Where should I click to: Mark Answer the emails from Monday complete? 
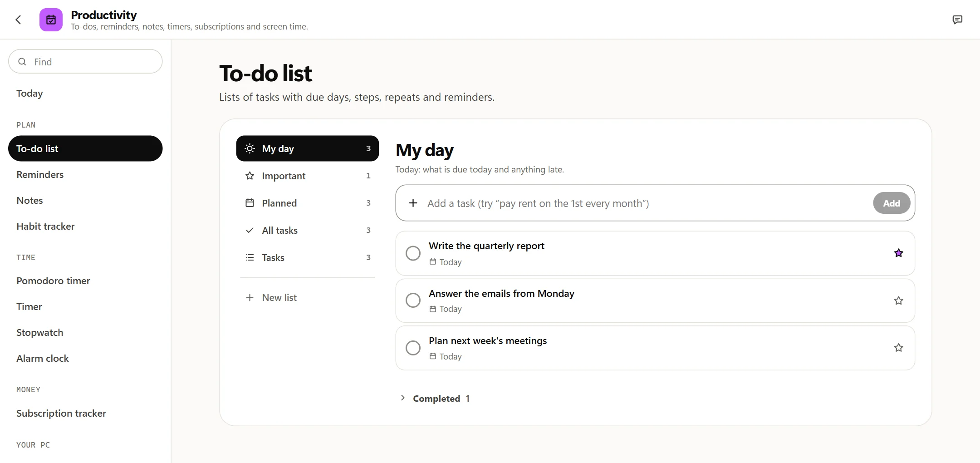(413, 300)
